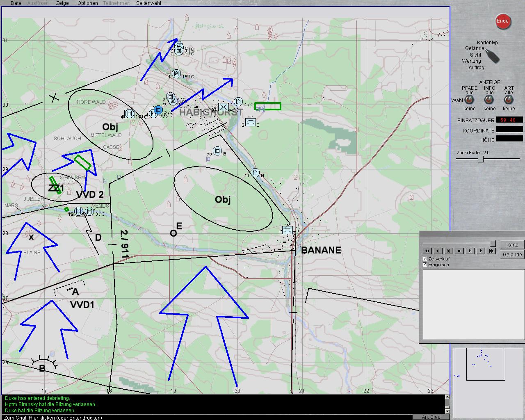This screenshot has width=525, height=420.
Task: Click the Zoom Karte slider handle
Action: pos(481,159)
